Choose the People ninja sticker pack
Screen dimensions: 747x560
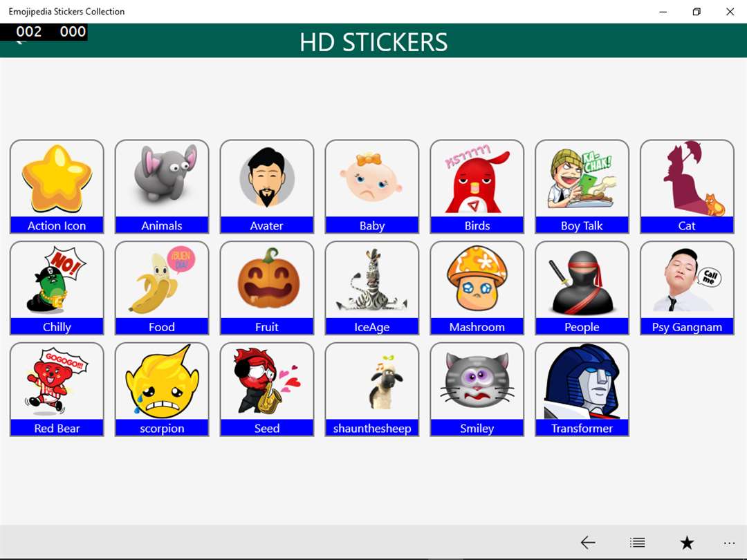pos(582,288)
